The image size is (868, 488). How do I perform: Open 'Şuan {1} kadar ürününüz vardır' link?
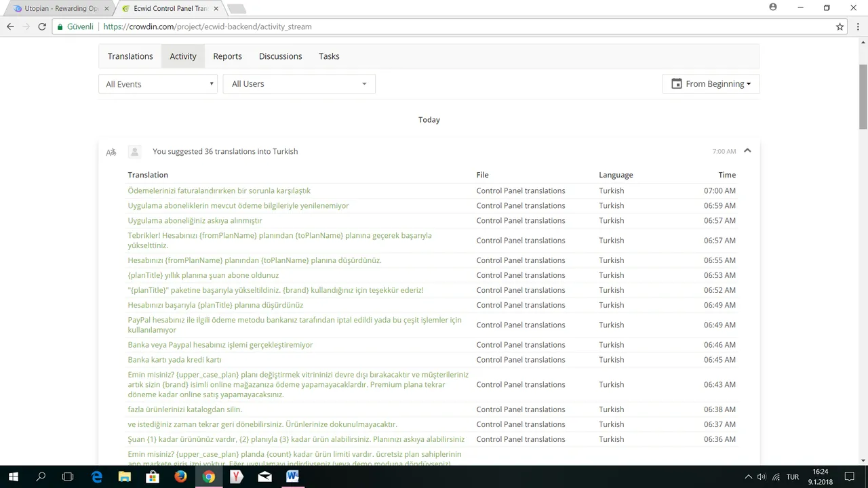tap(296, 439)
